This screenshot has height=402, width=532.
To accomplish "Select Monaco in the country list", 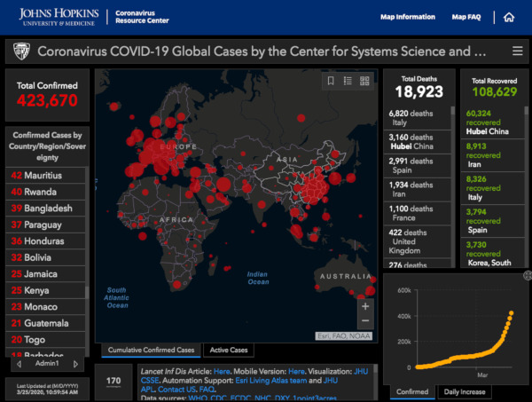I will [x=45, y=306].
